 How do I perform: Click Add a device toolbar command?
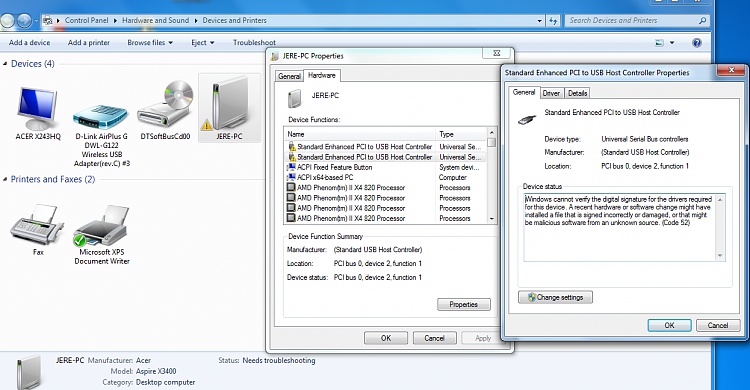(x=30, y=43)
